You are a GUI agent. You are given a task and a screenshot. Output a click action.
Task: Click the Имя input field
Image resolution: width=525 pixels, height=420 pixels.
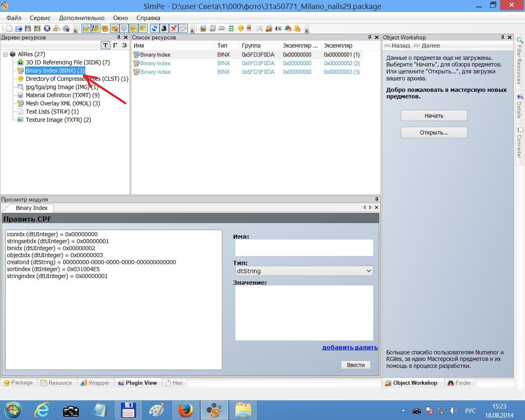point(304,248)
